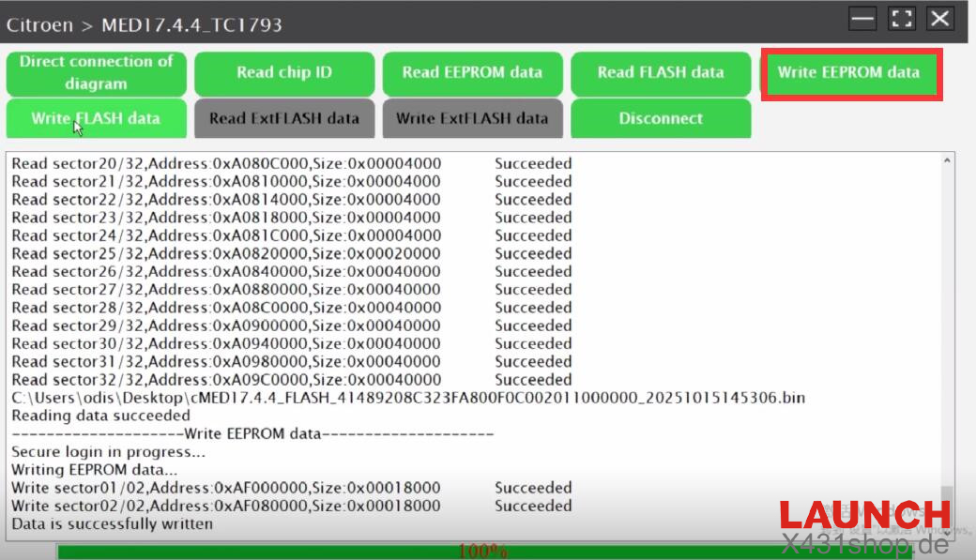Click the grayed Read ExtFLASH data button
976x560 pixels.
click(284, 119)
